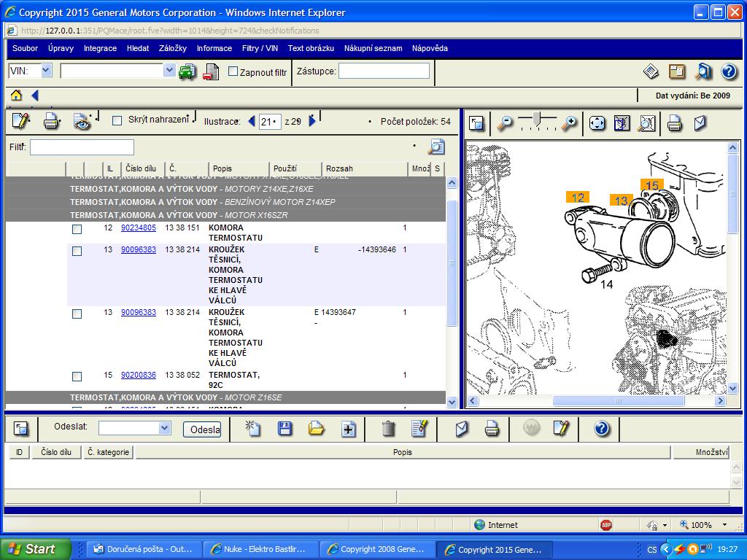Open the folder icon in the shopping list toolbar
The height and width of the screenshot is (560, 747).
[316, 429]
